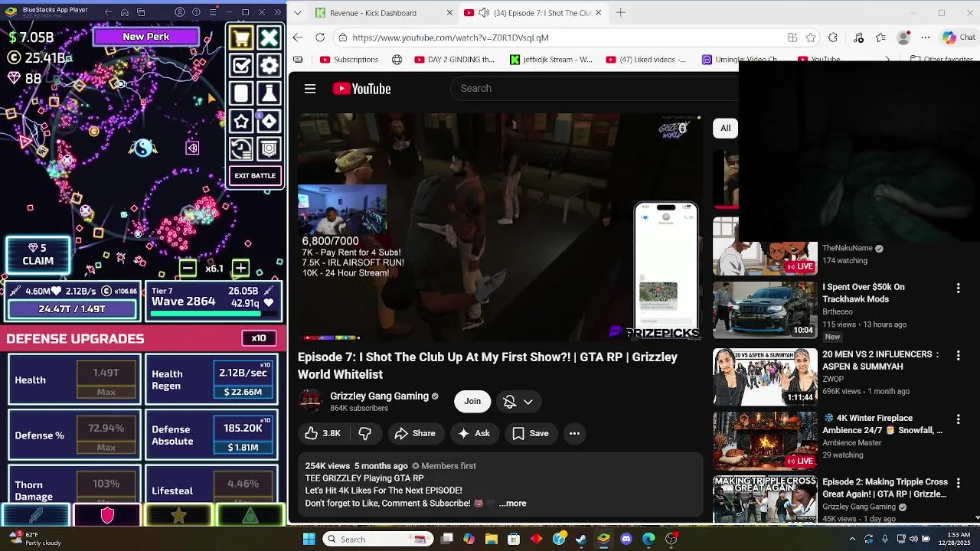Switch to the utility star tab
The height and width of the screenshot is (551, 980).
point(178,516)
